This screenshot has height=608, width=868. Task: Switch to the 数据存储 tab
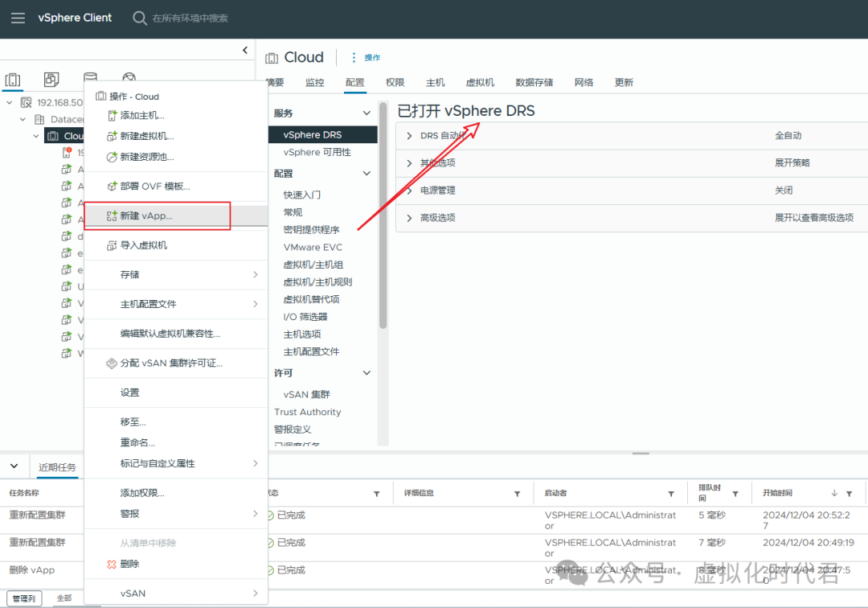[534, 83]
